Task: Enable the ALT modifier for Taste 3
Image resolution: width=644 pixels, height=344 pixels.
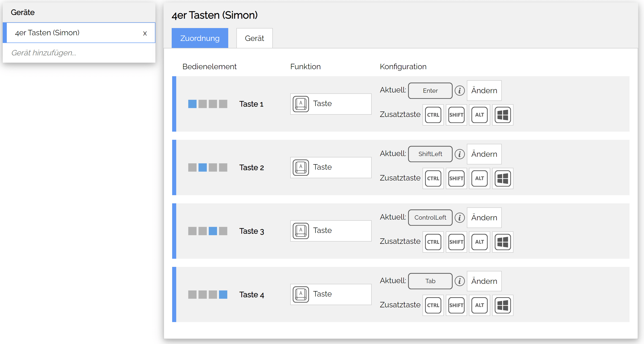Action: click(479, 242)
